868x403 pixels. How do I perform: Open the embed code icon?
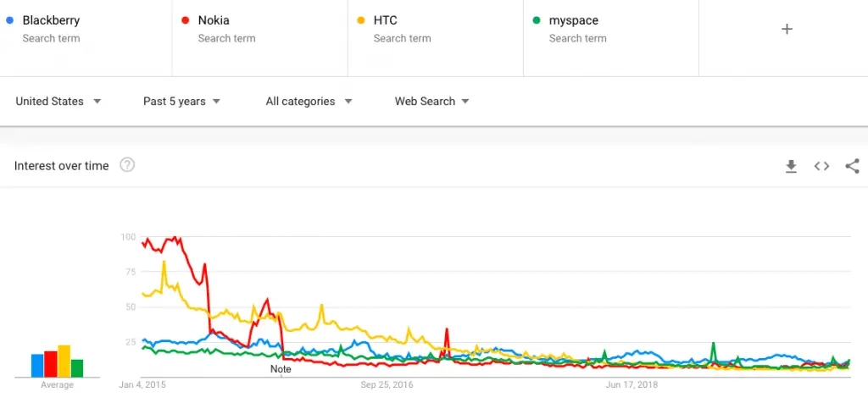pyautogui.click(x=821, y=166)
